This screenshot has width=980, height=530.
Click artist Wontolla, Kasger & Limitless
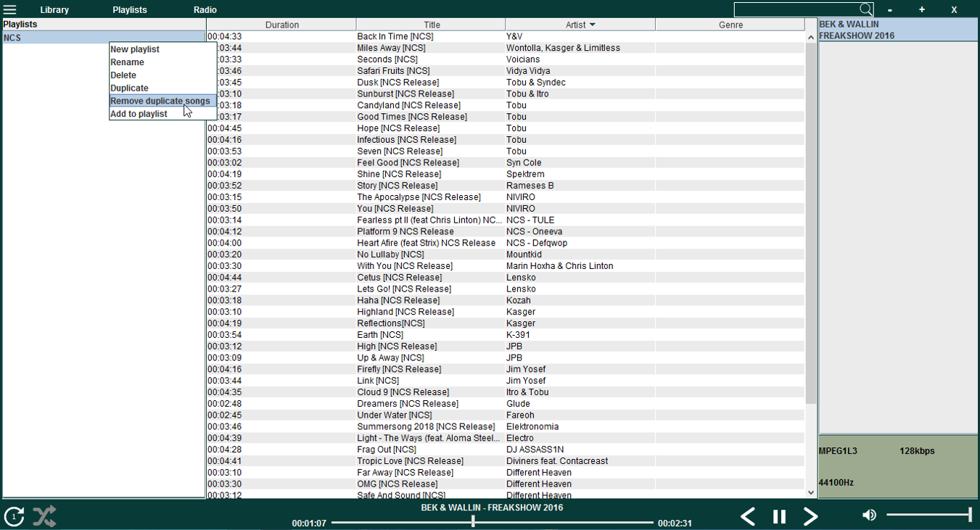click(x=563, y=48)
